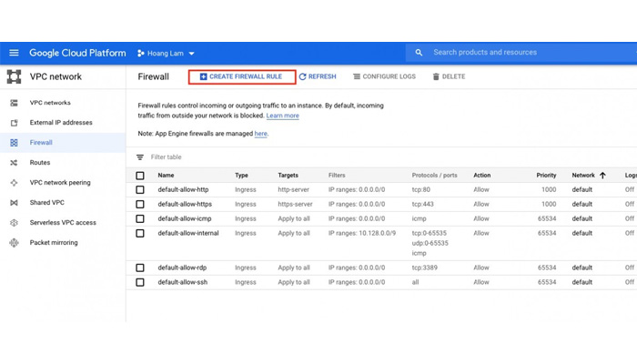The height and width of the screenshot is (364, 637).
Task: Click the REFRESH button label
Action: [322, 76]
